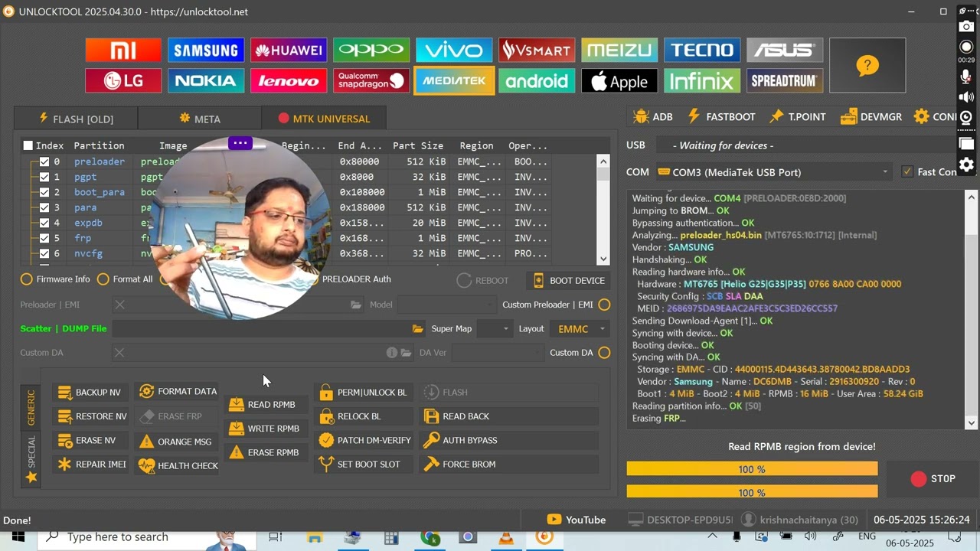The image size is (980, 551).
Task: Choose the Infinix brand tile
Action: 702,80
